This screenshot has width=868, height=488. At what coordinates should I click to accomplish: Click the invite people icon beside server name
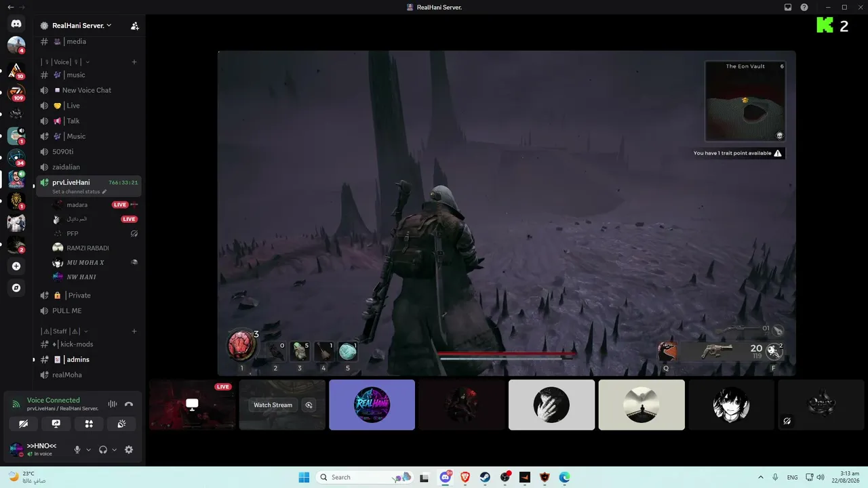134,26
